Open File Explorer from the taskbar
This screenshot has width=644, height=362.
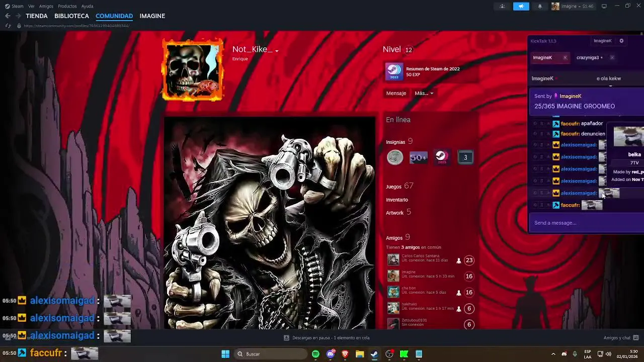click(360, 354)
